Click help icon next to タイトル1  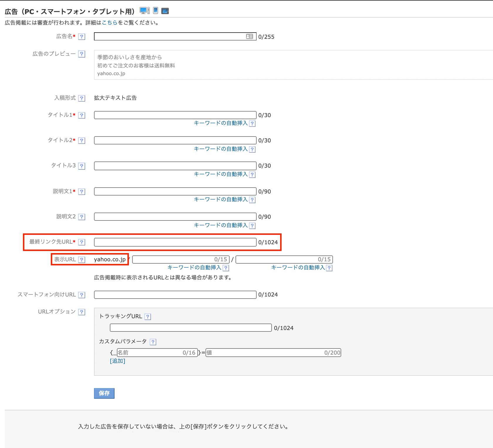click(x=82, y=115)
